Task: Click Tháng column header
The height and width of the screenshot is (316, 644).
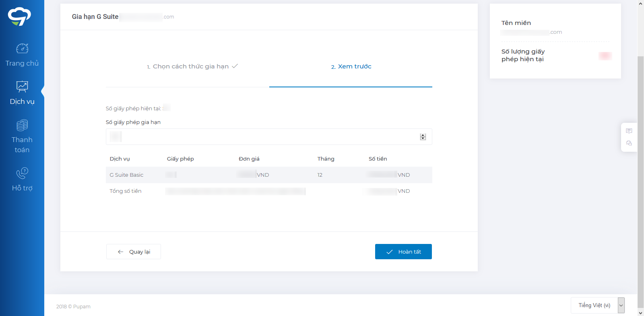Action: click(x=326, y=159)
